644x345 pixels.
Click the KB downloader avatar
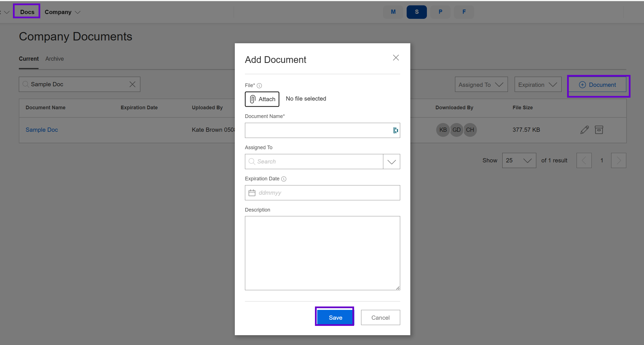(443, 130)
